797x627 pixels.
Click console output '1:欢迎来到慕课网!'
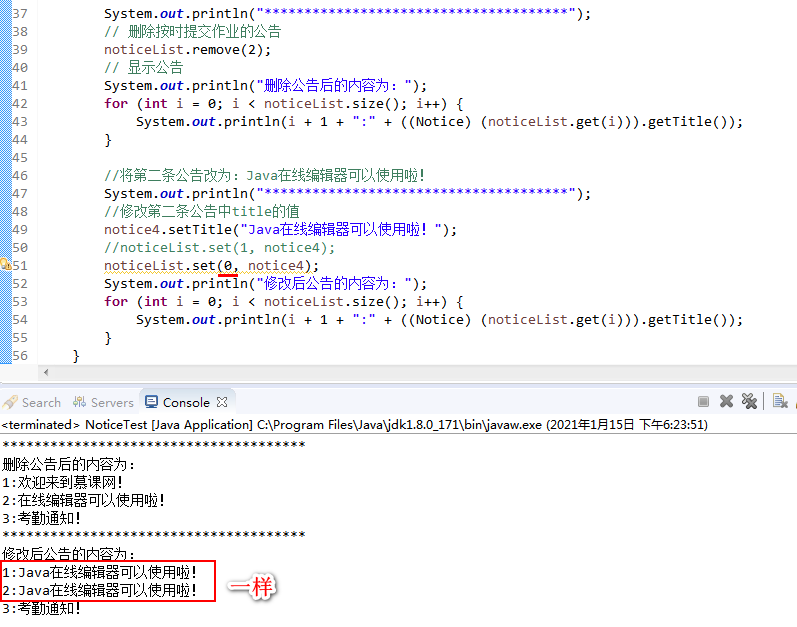click(x=62, y=482)
